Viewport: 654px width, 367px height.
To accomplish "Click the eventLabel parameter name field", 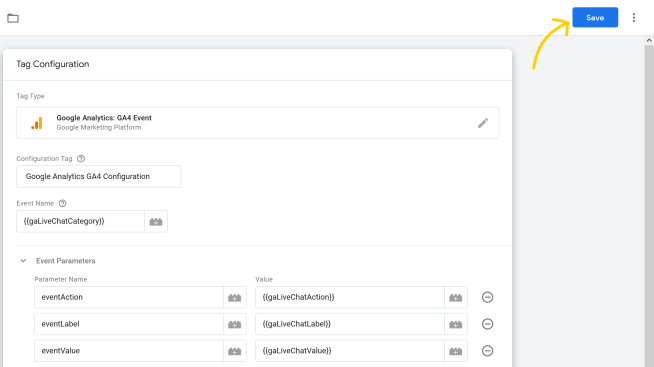I will click(129, 324).
